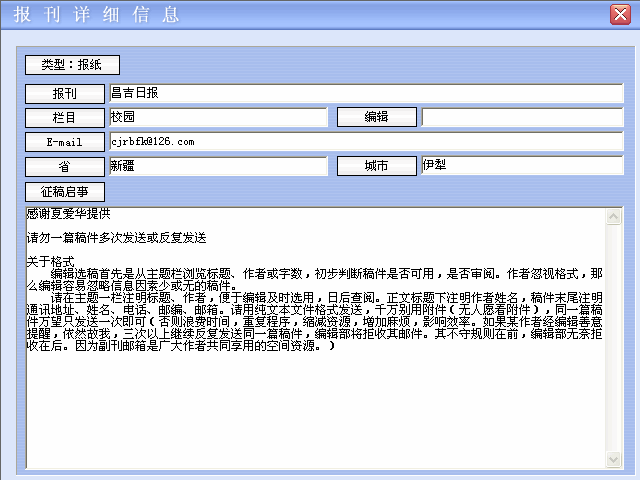
Task: Click the line beginning 编辑选稿首先是从主题栏浏览标题
Action: coord(327,273)
